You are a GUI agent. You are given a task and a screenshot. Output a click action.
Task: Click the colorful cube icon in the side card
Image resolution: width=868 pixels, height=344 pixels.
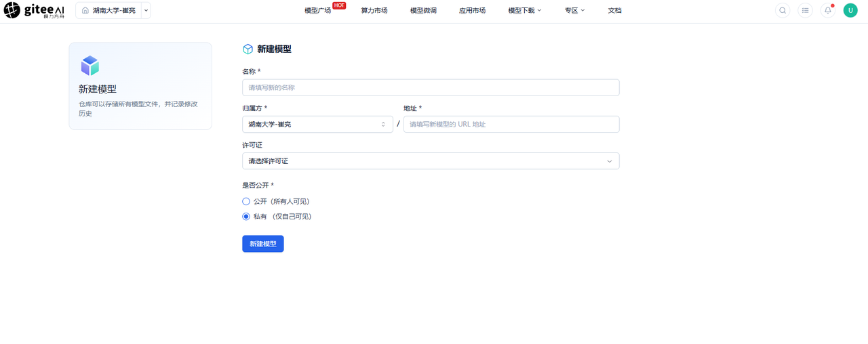(x=90, y=66)
